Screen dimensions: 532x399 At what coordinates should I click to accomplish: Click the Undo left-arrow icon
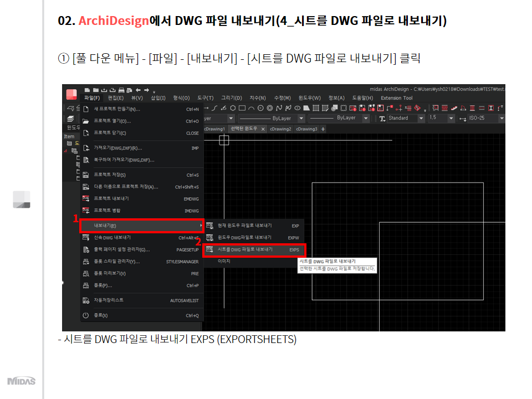[x=138, y=90]
